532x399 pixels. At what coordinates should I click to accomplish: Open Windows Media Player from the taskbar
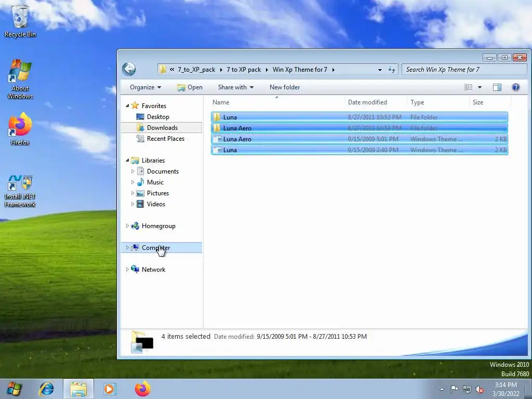click(110, 389)
